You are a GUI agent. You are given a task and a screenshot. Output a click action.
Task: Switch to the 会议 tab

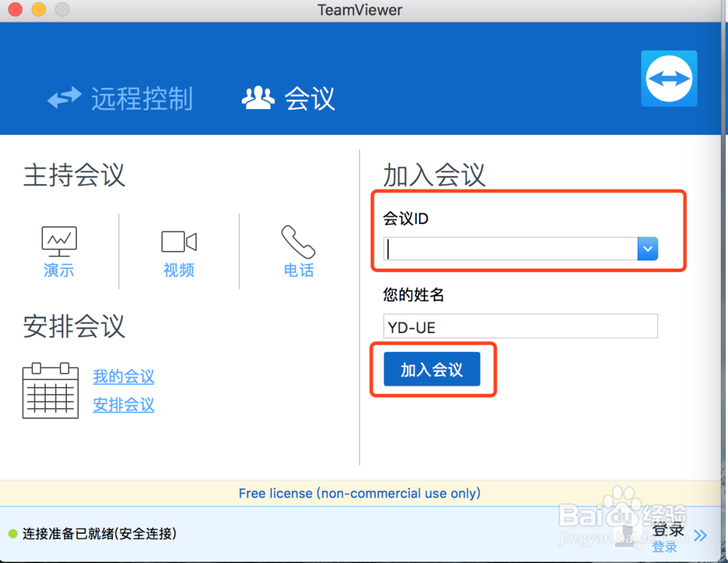coord(309,98)
